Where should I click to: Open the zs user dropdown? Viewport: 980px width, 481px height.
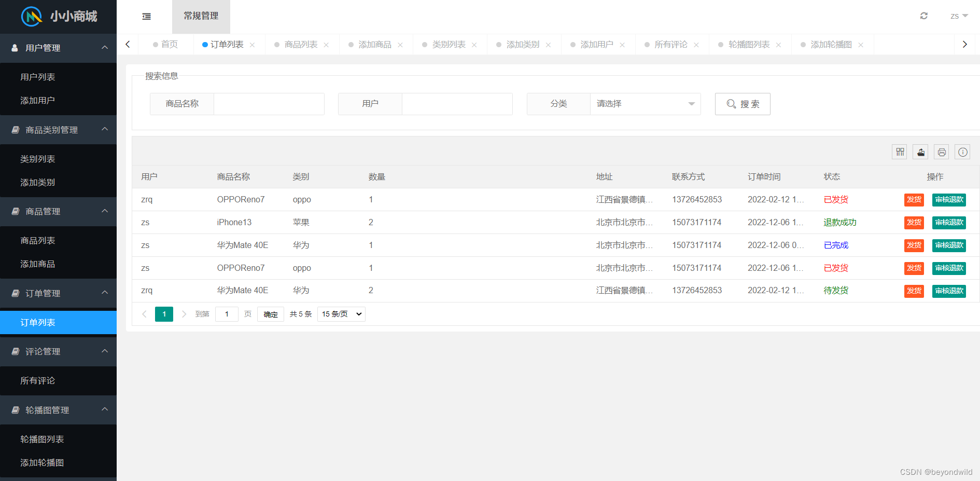pyautogui.click(x=959, y=16)
